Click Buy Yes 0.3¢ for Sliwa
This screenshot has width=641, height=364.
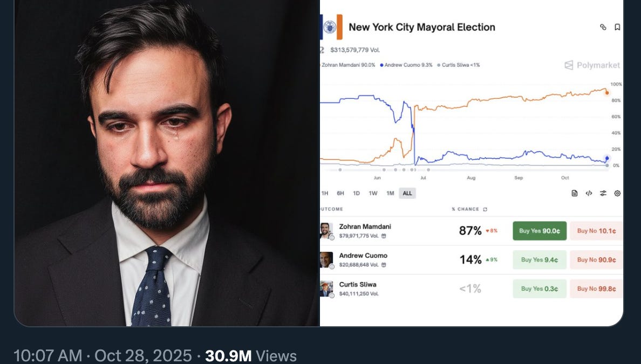tap(540, 289)
